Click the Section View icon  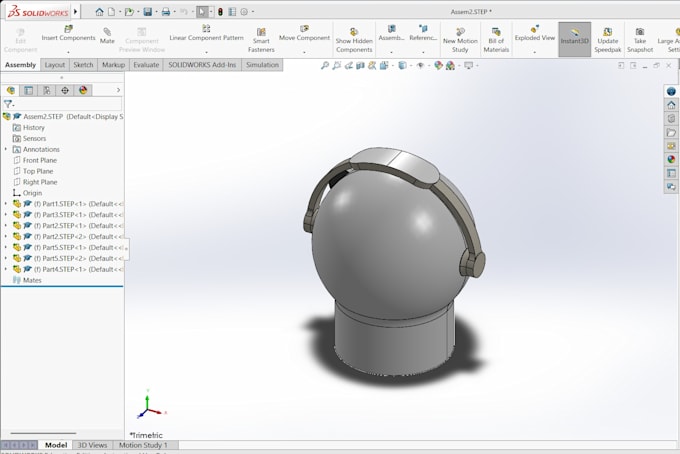[360, 65]
